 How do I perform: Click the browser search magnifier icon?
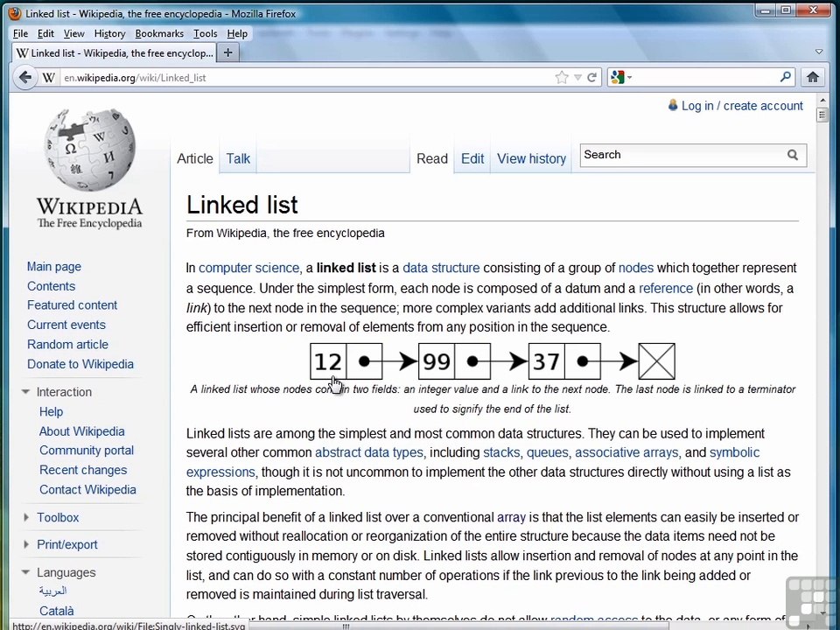coord(786,77)
